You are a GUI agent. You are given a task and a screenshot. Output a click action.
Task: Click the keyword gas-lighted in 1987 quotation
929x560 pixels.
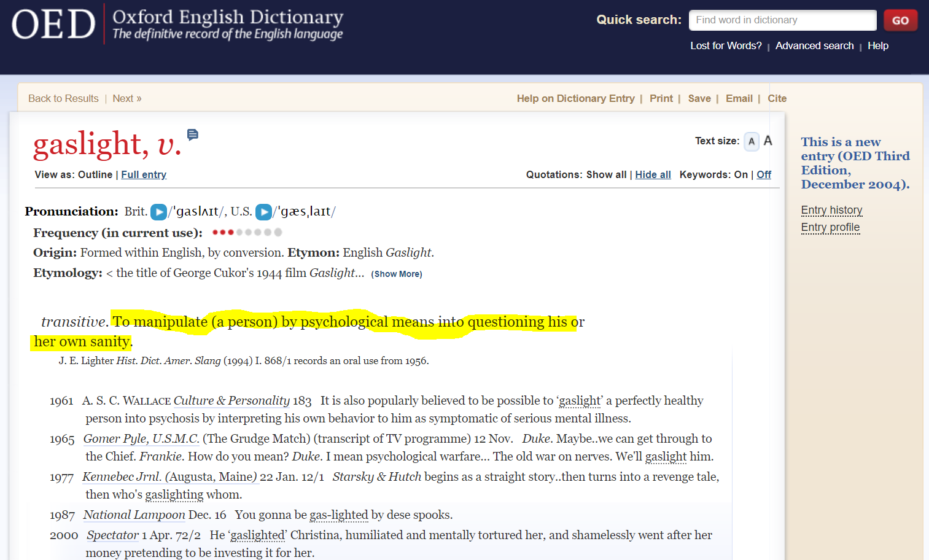[338, 515]
